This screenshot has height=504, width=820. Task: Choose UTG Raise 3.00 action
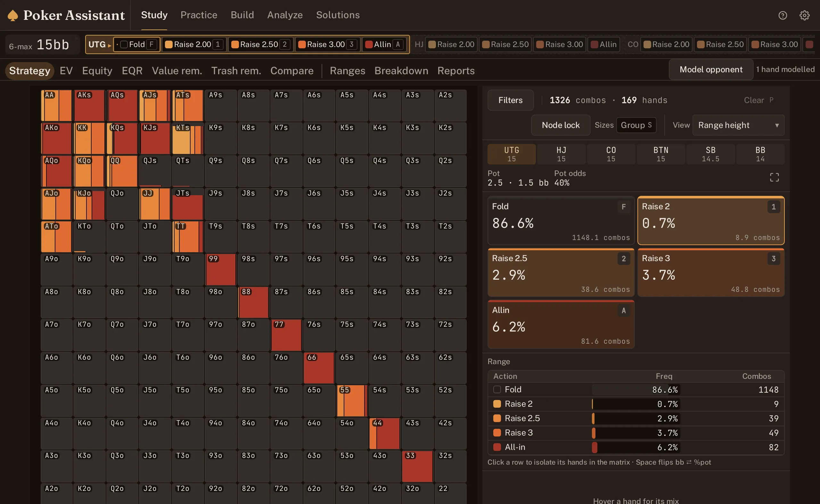(327, 45)
